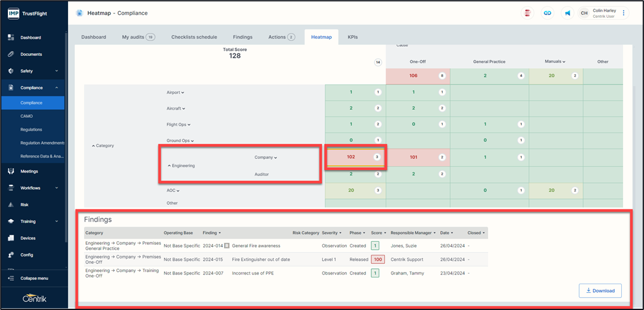Click the blue link chain icon
This screenshot has width=644, height=310.
click(547, 13)
